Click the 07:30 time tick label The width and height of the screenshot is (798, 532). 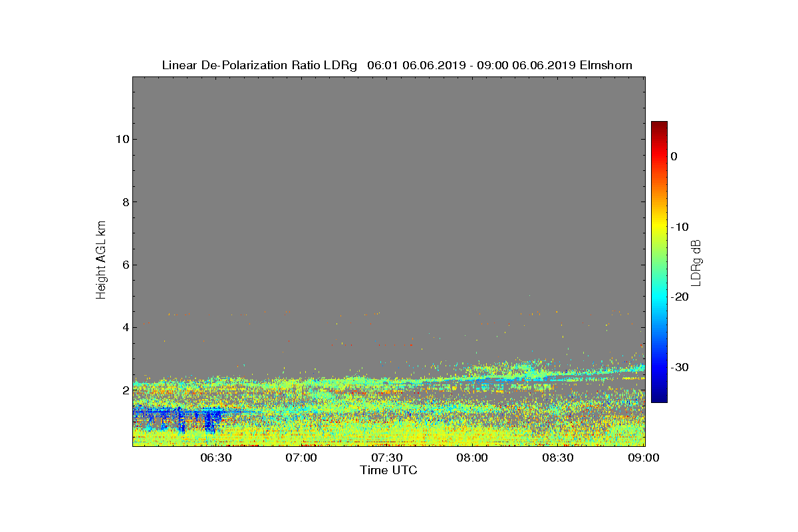[x=387, y=458]
